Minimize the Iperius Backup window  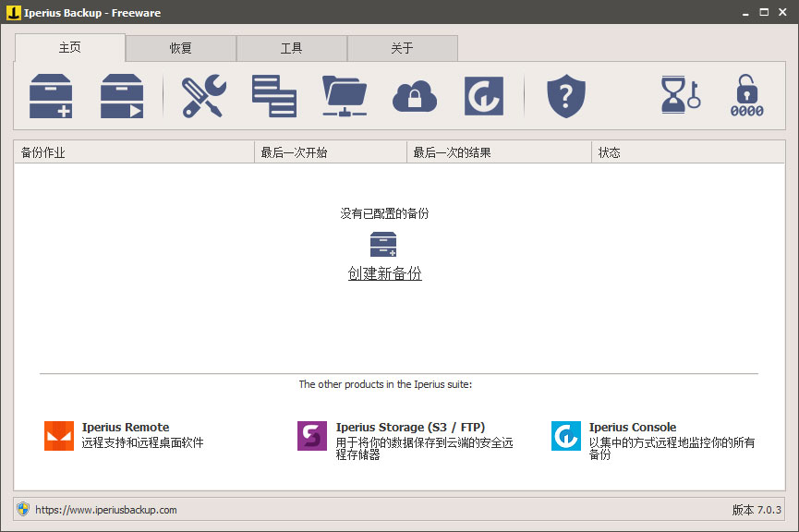pos(745,13)
